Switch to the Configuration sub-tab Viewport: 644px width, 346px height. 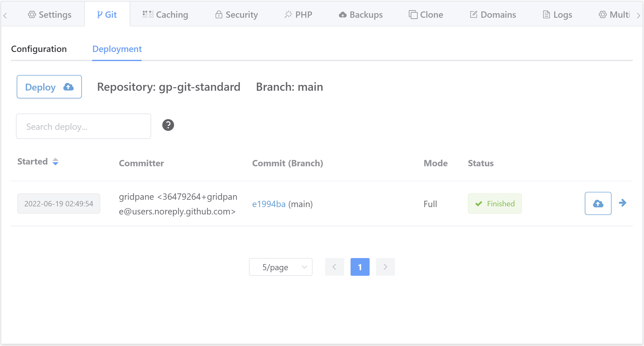pyautogui.click(x=39, y=49)
